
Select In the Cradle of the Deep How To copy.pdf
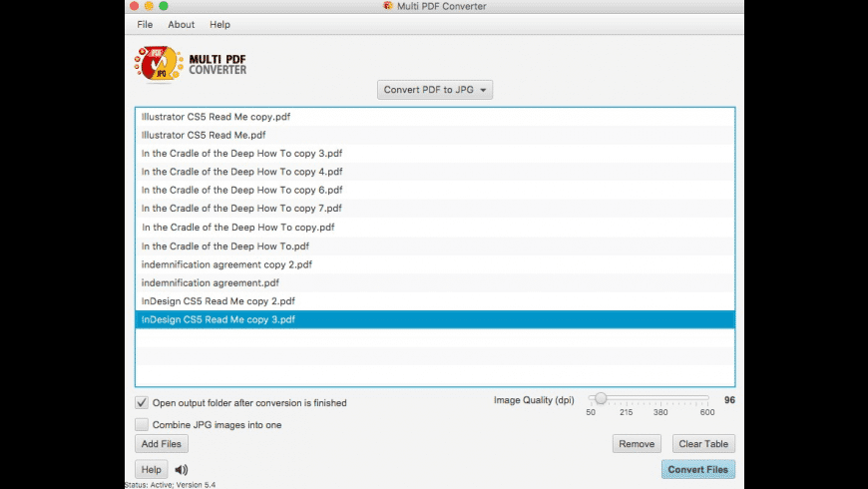tap(435, 228)
